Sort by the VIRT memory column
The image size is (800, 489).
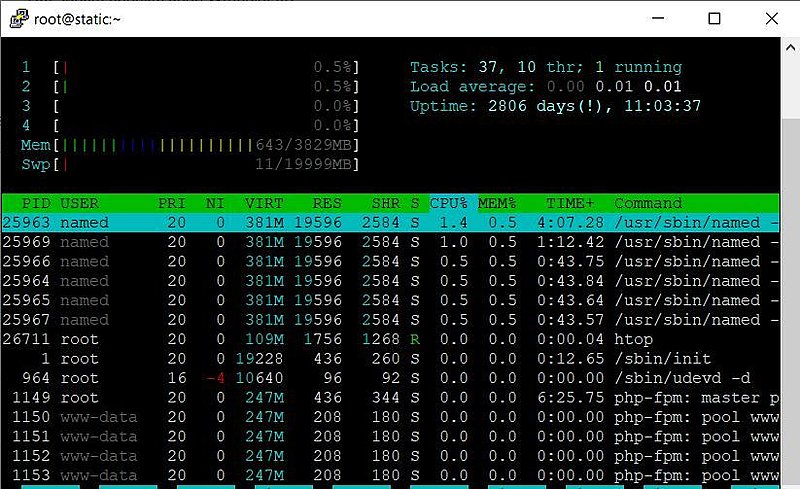[264, 203]
